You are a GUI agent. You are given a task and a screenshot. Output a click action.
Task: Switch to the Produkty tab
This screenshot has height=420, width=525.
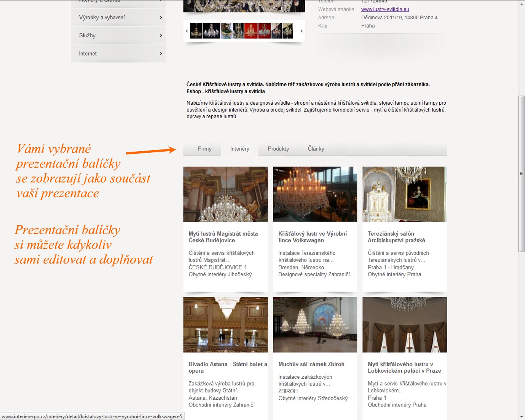tap(278, 149)
